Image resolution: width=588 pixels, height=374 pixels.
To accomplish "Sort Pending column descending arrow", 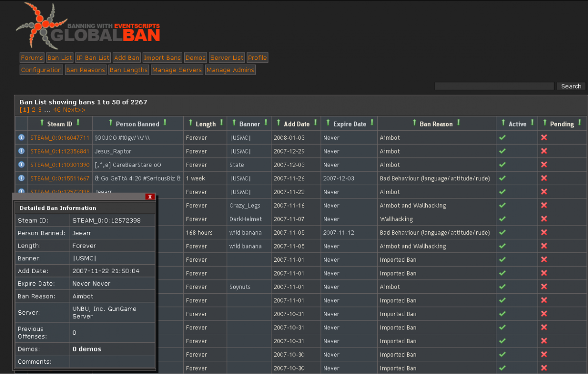I will 580,123.
